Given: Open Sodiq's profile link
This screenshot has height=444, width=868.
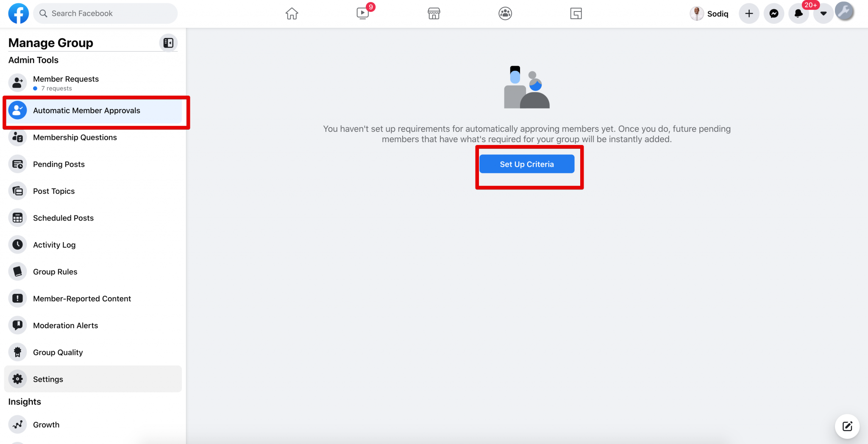Looking at the screenshot, I should 709,14.
